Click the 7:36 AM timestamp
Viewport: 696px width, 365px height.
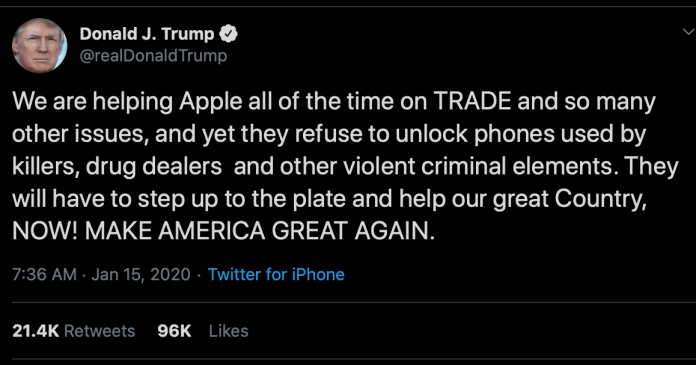click(x=44, y=274)
